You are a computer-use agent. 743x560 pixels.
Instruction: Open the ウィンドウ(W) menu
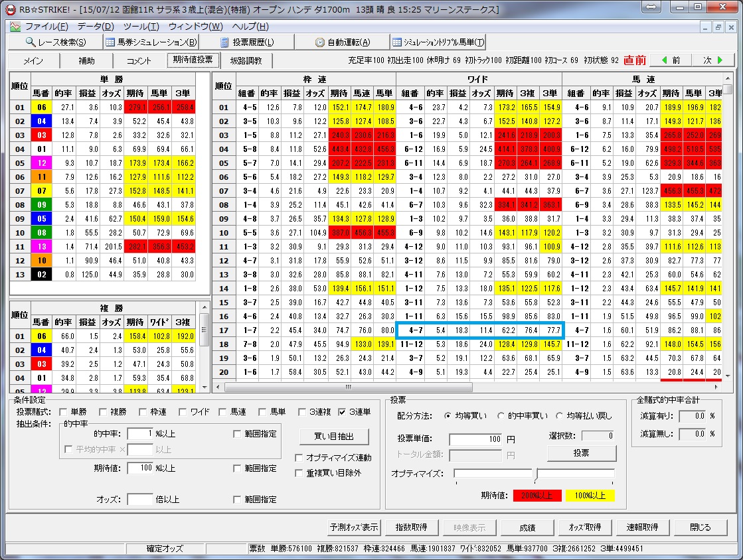pos(195,27)
